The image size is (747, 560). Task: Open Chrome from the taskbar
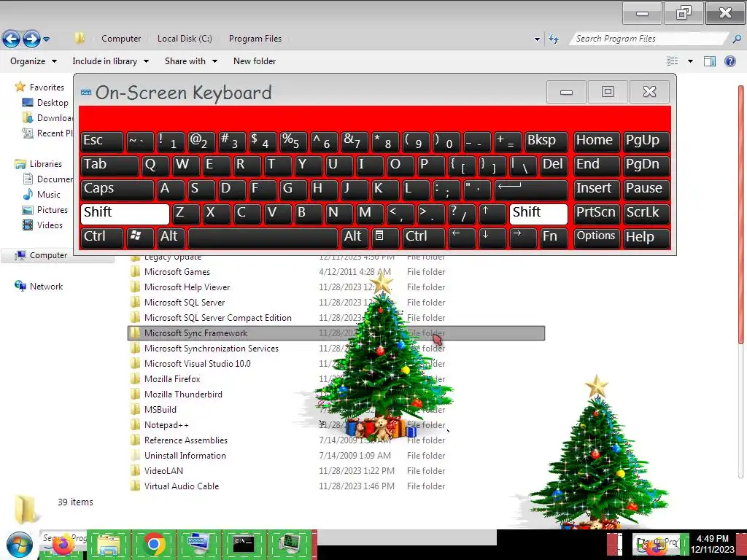coord(153,544)
